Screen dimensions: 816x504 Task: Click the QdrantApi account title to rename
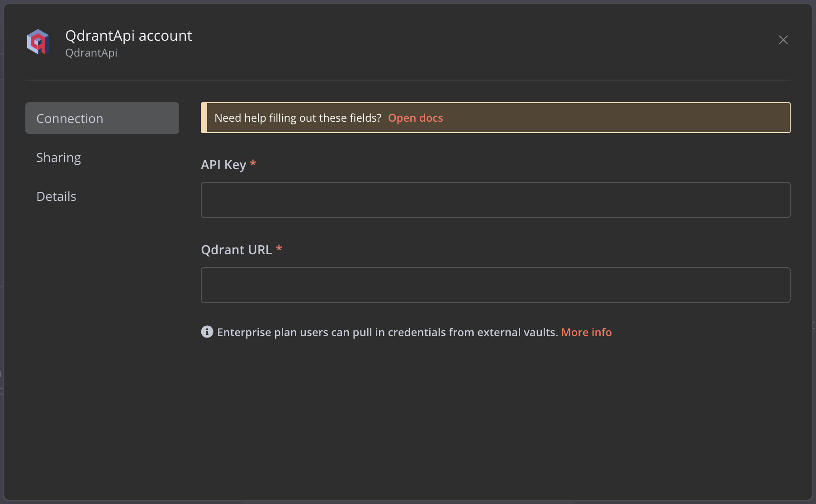click(x=128, y=36)
